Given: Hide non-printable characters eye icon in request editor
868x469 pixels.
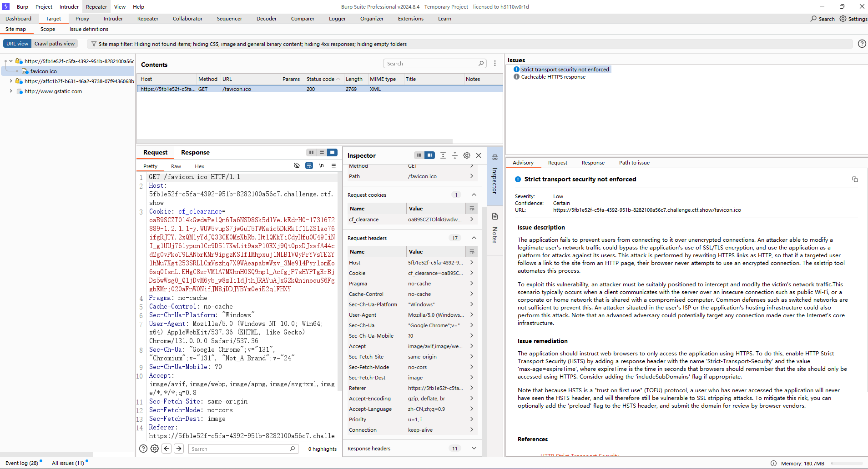Looking at the screenshot, I should pos(297,166).
